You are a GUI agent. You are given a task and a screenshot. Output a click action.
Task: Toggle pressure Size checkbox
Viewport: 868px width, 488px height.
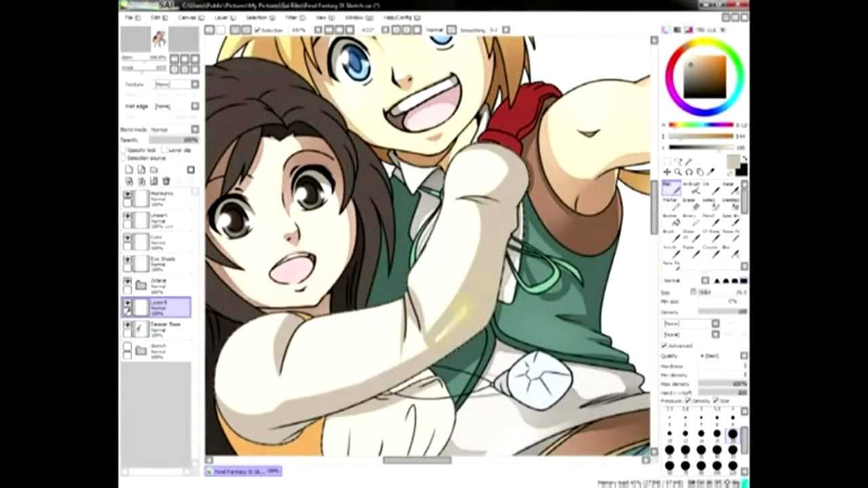tap(716, 401)
